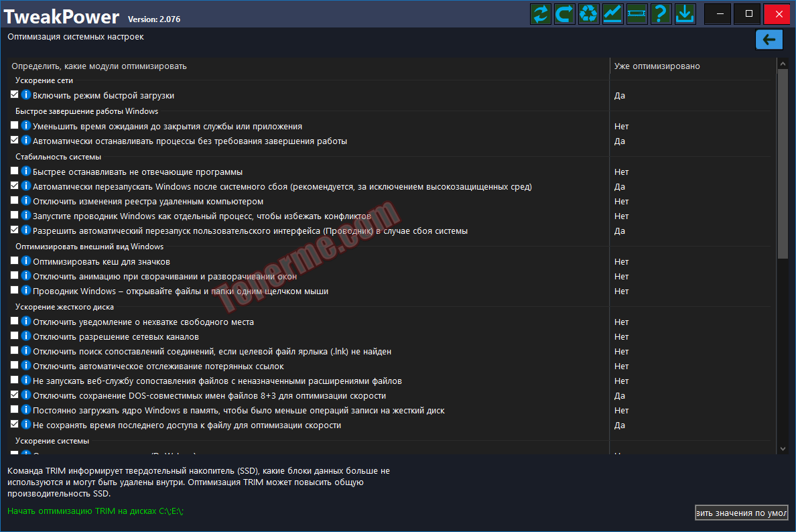Click the scrollbar down arrow
This screenshot has height=532, width=796.
coord(783,448)
